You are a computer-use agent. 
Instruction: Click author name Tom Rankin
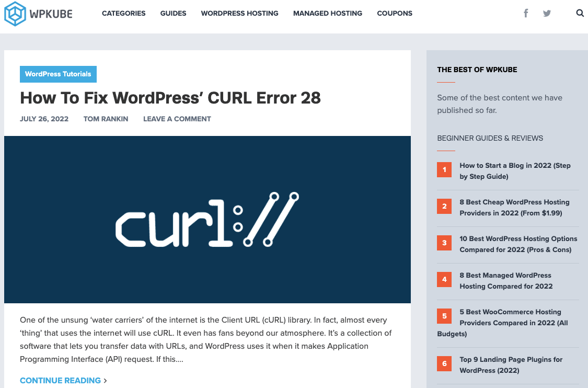(106, 119)
